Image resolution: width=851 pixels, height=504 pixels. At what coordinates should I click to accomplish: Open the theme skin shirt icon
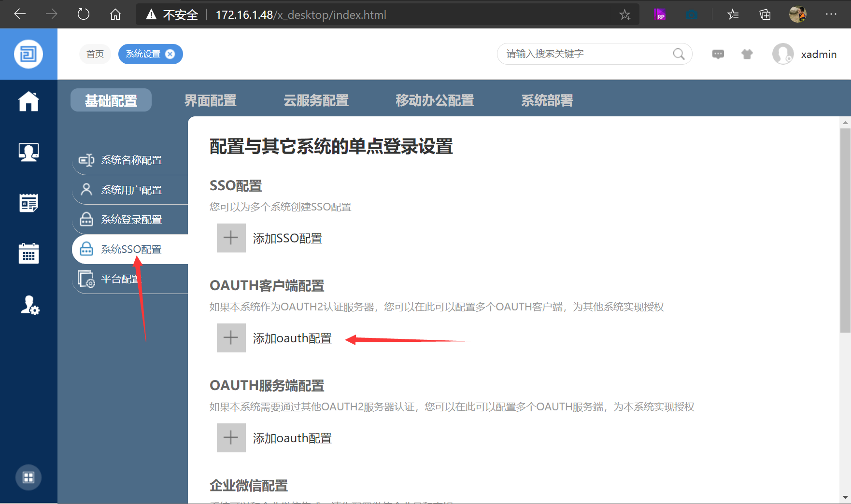click(747, 54)
